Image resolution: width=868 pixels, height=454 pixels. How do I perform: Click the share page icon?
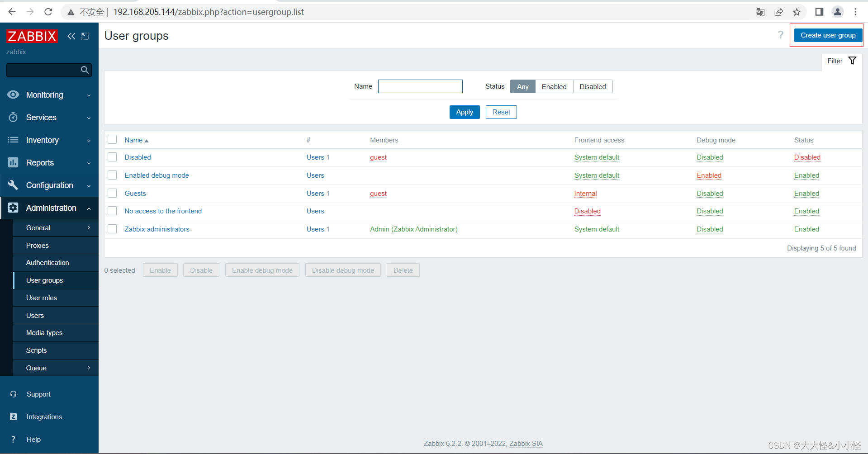point(778,12)
